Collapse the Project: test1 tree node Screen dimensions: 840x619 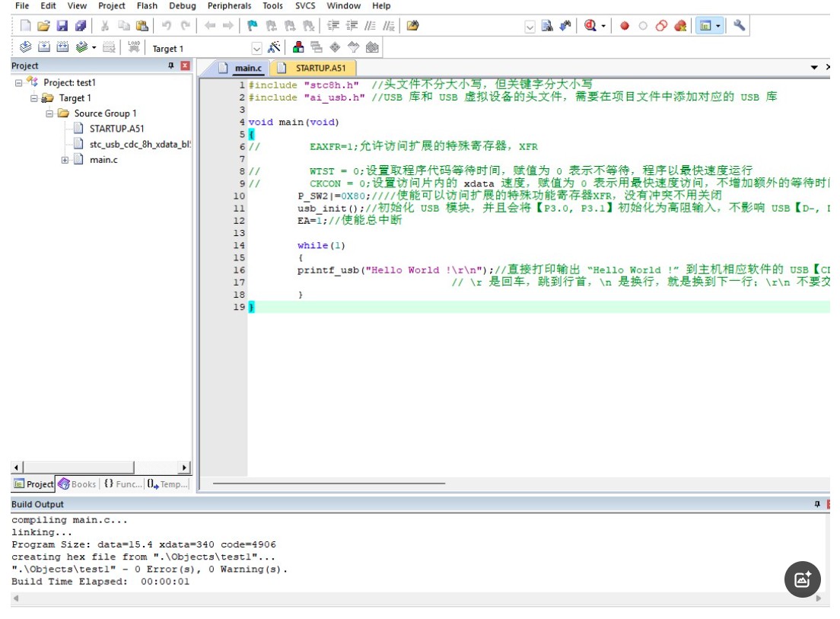point(19,82)
